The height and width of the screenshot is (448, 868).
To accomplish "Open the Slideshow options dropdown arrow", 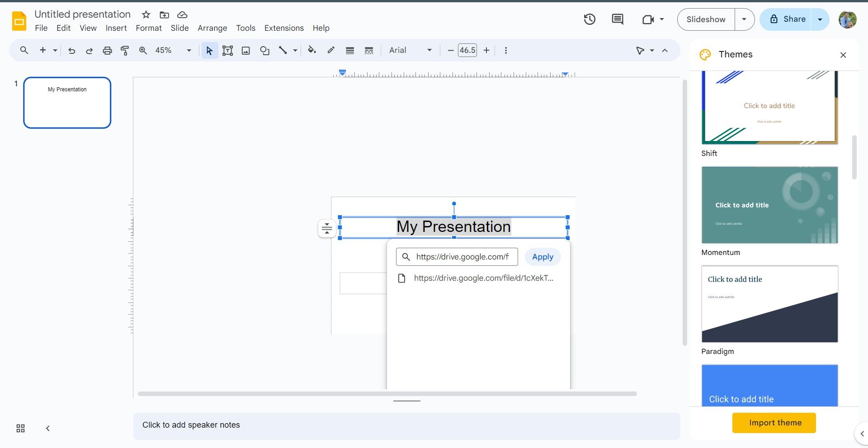I will click(744, 19).
